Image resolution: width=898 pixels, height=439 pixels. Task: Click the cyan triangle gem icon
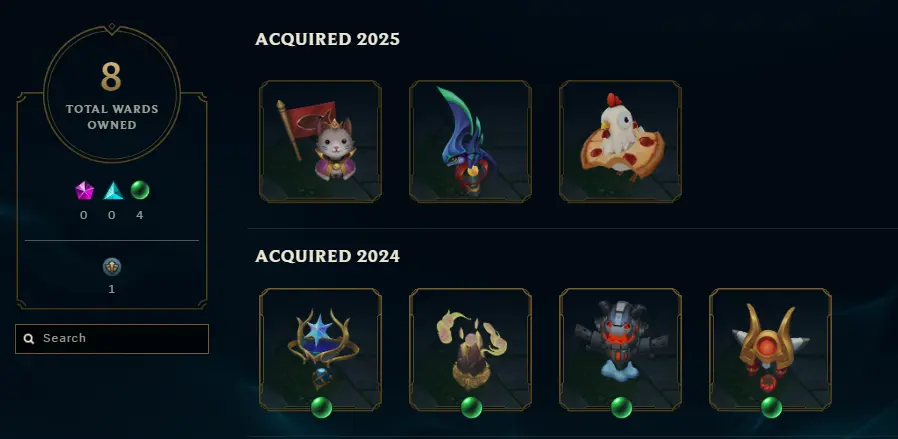[x=113, y=191]
